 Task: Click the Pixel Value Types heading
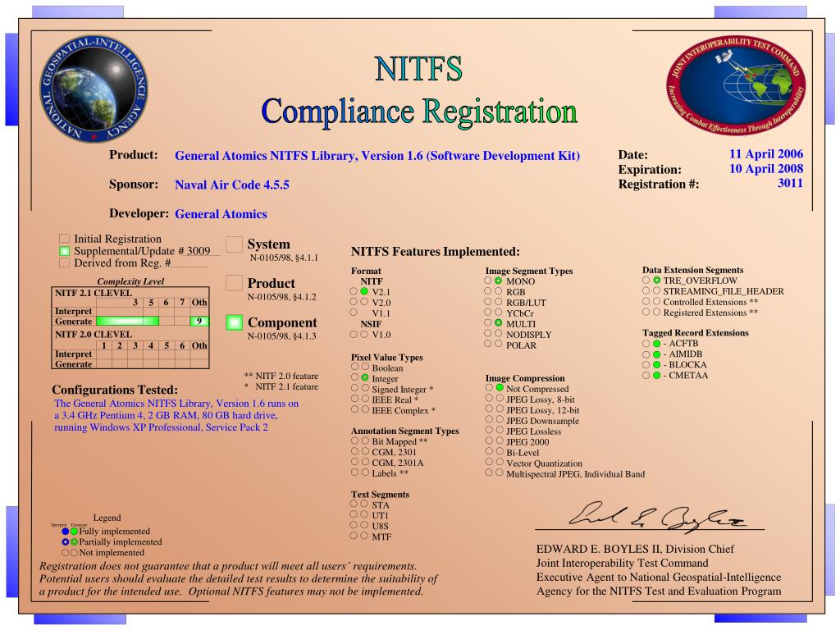(x=387, y=357)
